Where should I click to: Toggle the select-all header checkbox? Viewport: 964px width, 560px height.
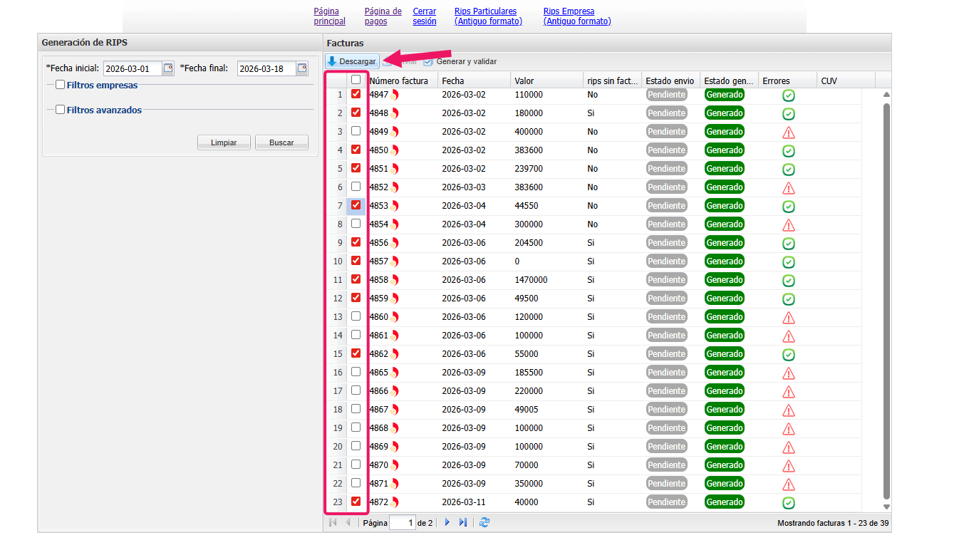click(x=356, y=81)
